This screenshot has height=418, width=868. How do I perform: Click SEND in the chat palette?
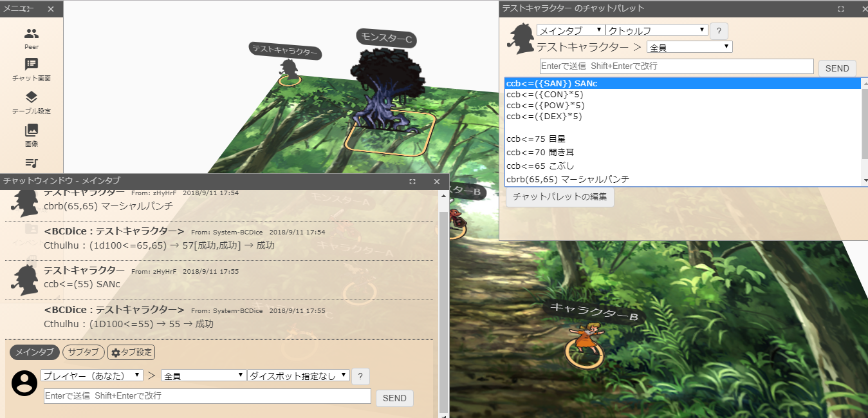coord(837,68)
